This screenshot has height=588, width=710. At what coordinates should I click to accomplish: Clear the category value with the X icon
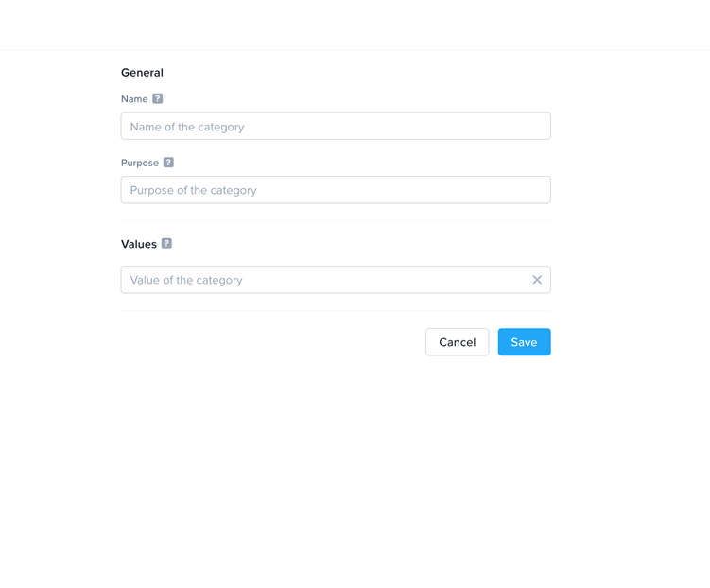(537, 280)
